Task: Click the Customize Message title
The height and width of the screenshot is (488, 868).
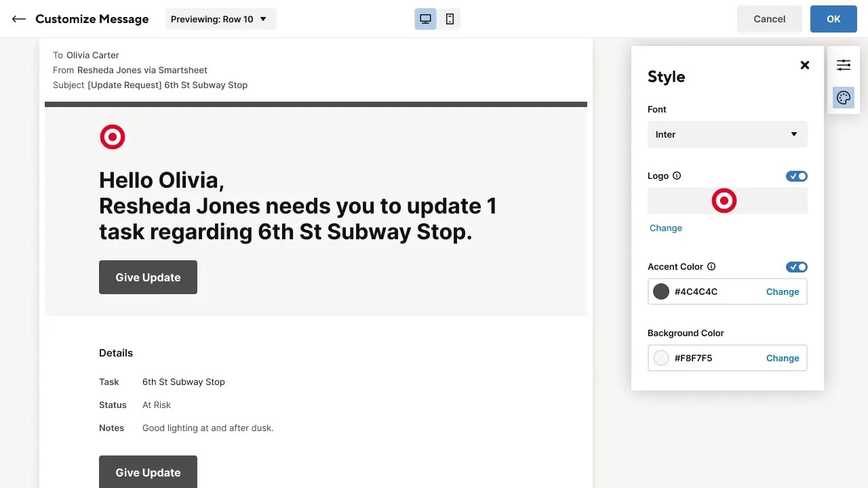Action: coord(92,19)
